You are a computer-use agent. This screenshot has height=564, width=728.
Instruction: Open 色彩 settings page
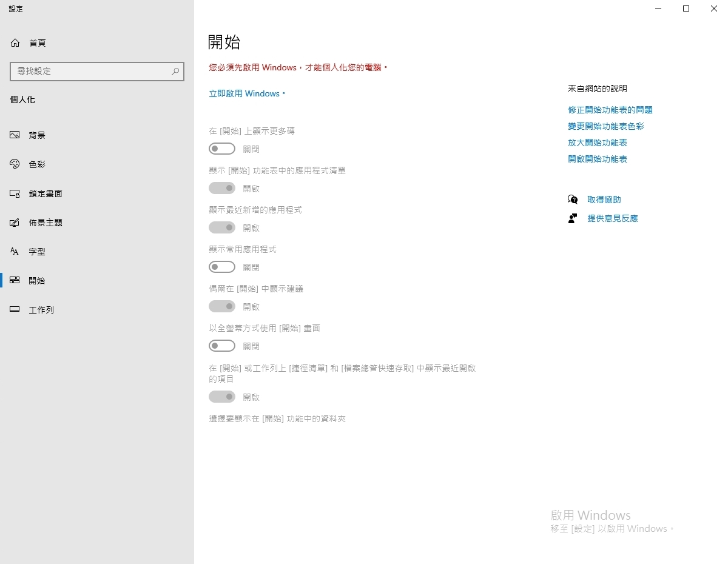(x=97, y=164)
